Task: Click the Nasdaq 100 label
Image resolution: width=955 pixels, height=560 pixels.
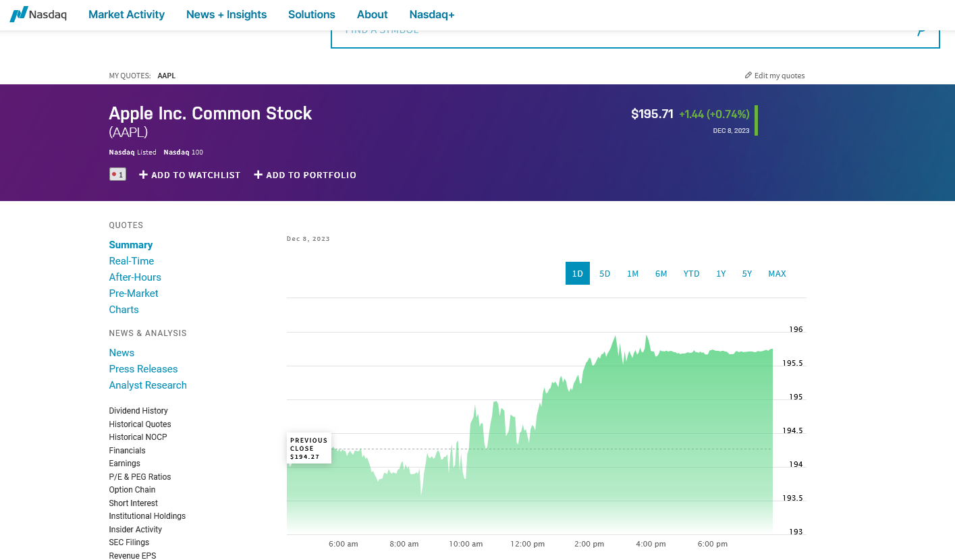Action: [x=183, y=152]
